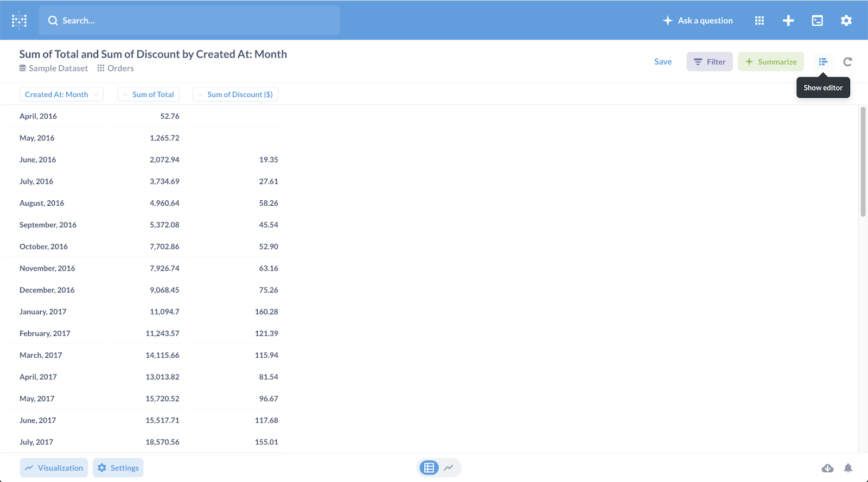Click the refresh icon
Viewport: 868px width, 482px height.
click(x=847, y=62)
